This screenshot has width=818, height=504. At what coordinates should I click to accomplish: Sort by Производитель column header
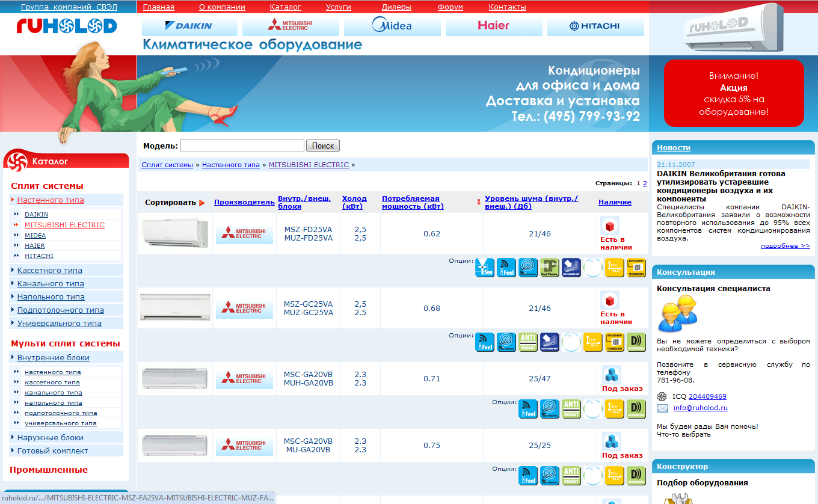pos(244,203)
